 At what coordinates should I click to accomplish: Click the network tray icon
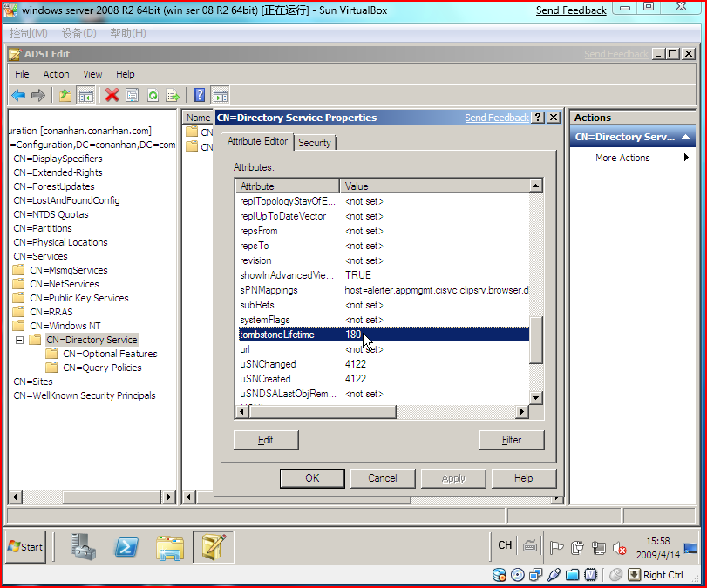click(599, 548)
